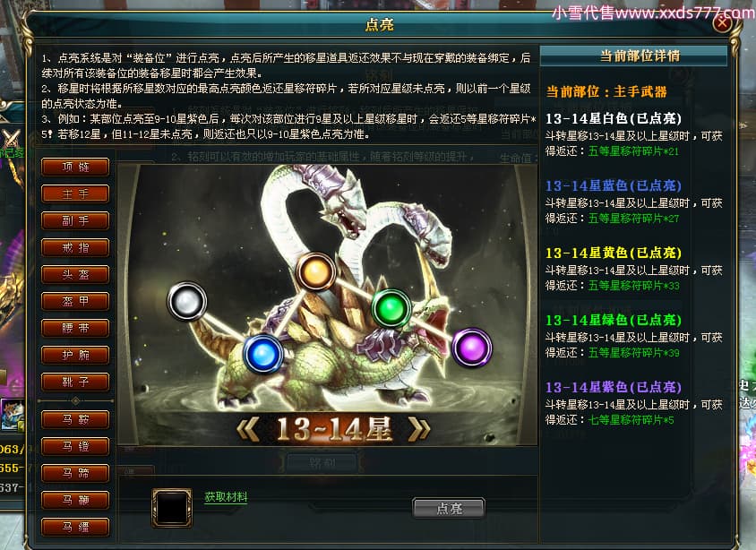Open the 获取材料 link
Screen dimensions: 756x550
tap(226, 497)
